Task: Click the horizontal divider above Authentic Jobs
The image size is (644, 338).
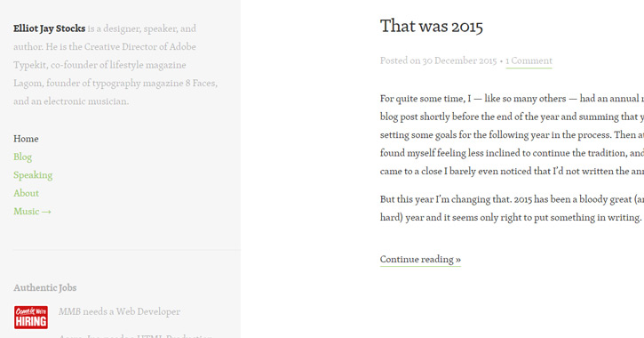Action: (x=127, y=250)
